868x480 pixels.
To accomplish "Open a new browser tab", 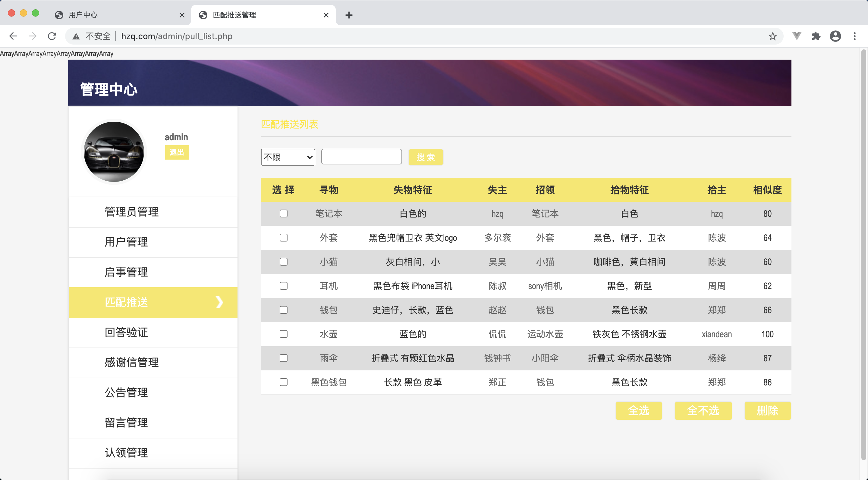I will 349,15.
